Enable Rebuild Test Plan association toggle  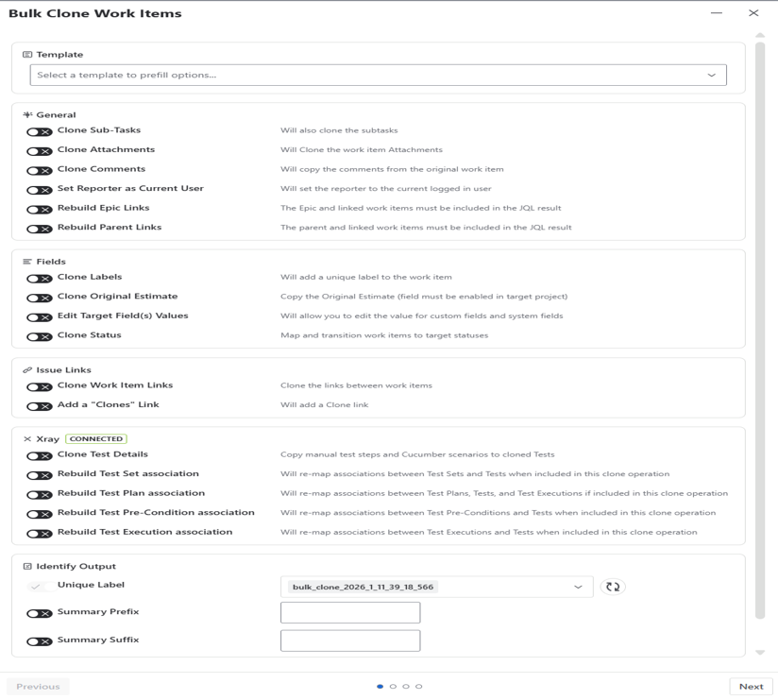[x=40, y=495]
